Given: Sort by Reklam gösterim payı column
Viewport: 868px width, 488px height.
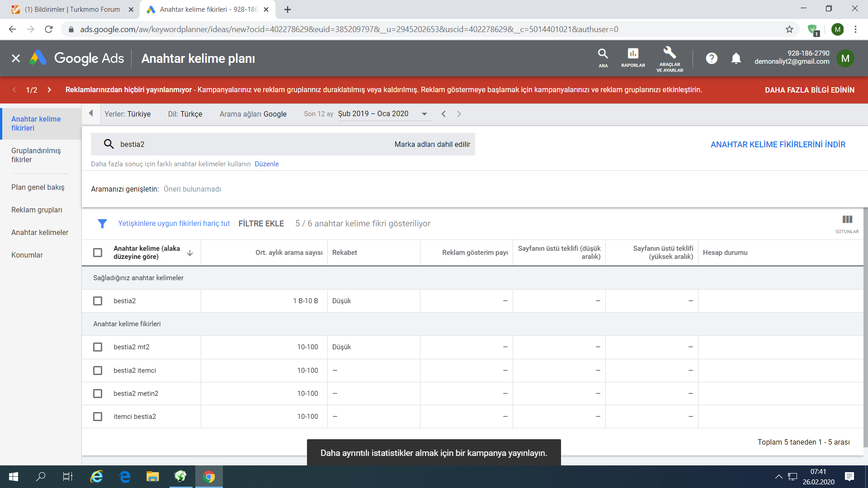Looking at the screenshot, I should pyautogui.click(x=475, y=253).
